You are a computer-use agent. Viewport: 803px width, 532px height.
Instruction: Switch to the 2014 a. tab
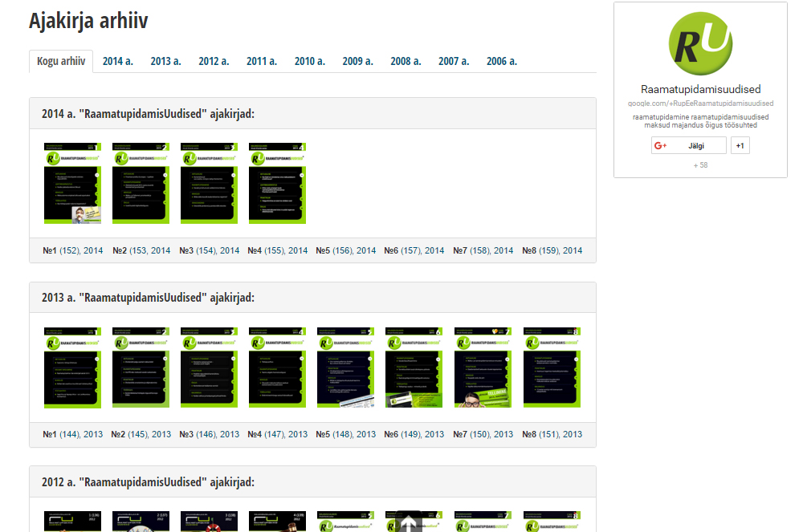(x=118, y=61)
